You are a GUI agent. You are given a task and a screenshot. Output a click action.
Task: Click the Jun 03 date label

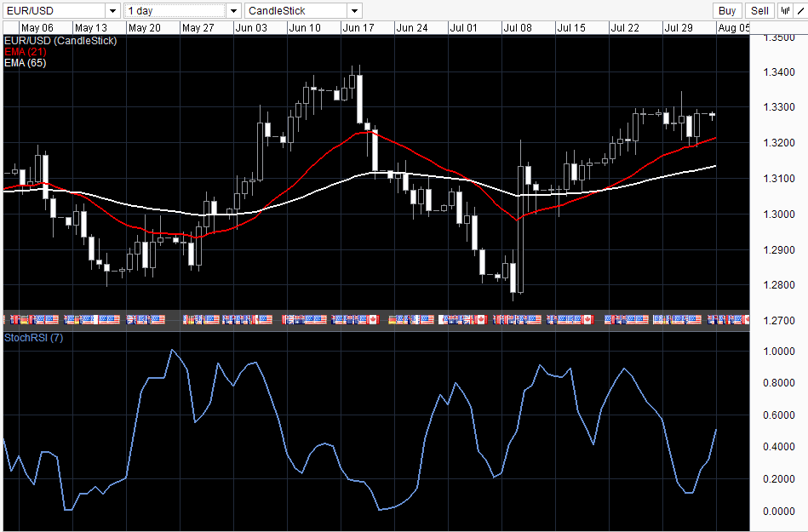pyautogui.click(x=251, y=28)
